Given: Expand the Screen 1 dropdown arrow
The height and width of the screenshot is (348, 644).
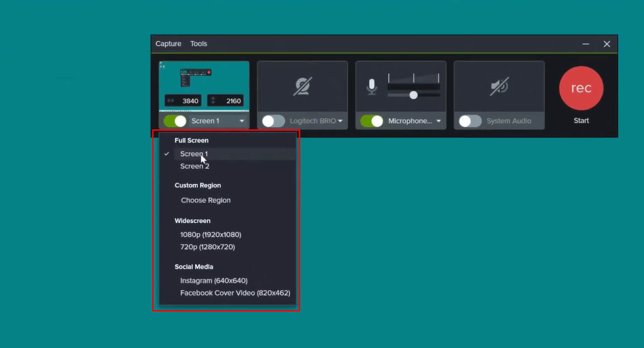Looking at the screenshot, I should 242,121.
